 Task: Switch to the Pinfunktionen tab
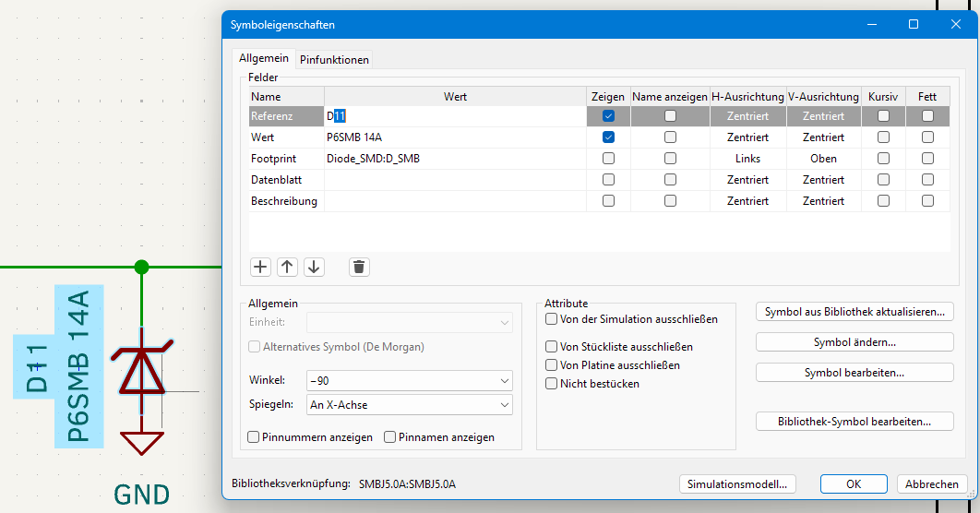click(334, 60)
